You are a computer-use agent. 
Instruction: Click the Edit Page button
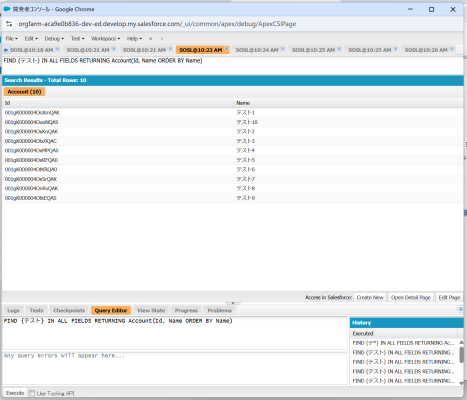[449, 297]
